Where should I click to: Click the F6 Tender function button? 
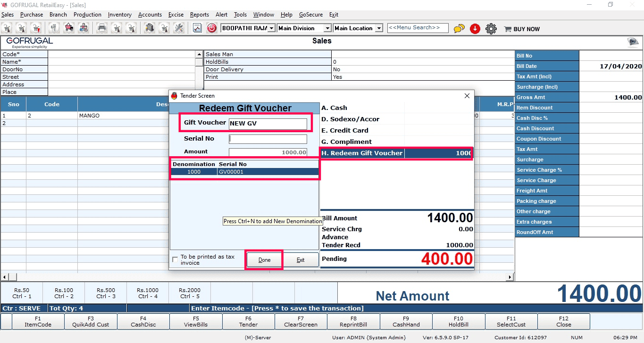click(x=248, y=321)
